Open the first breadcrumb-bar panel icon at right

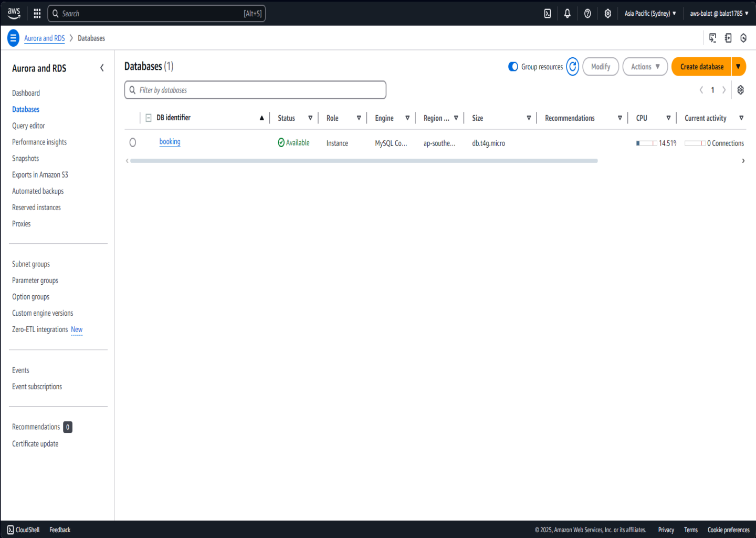coord(712,38)
